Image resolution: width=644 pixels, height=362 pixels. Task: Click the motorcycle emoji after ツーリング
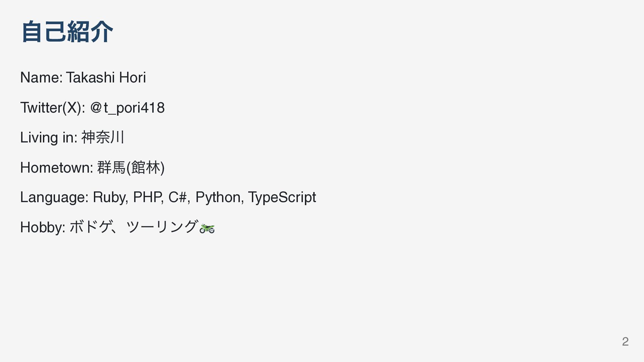click(207, 228)
